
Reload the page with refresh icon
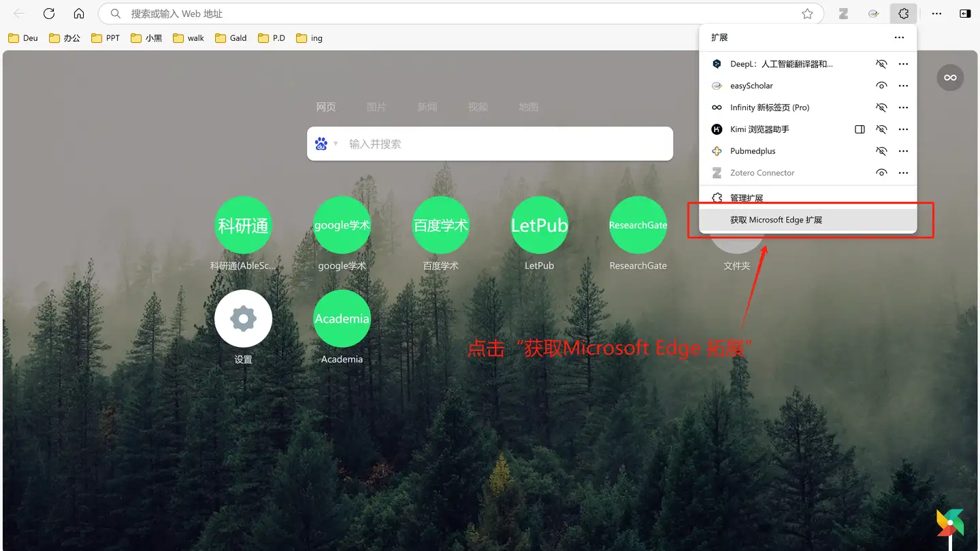click(x=49, y=14)
